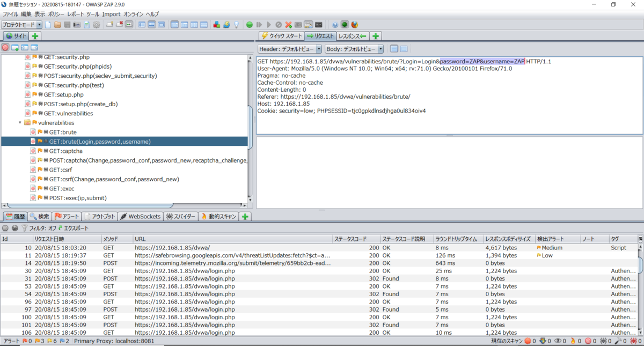Viewport: 644px width, 346px height.
Task: Click the Open Session folder icon
Action: (57, 25)
